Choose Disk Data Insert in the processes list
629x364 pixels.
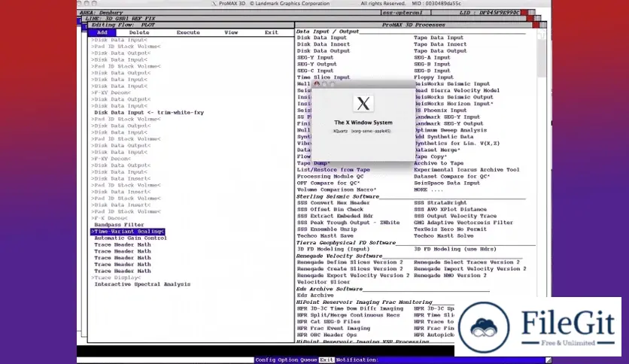click(x=324, y=44)
